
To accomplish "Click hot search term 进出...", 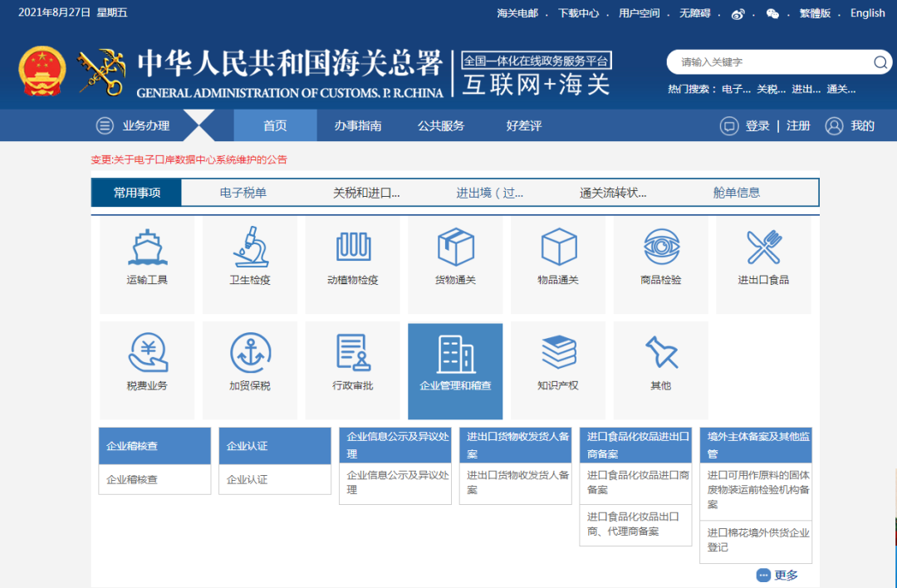I will [806, 89].
